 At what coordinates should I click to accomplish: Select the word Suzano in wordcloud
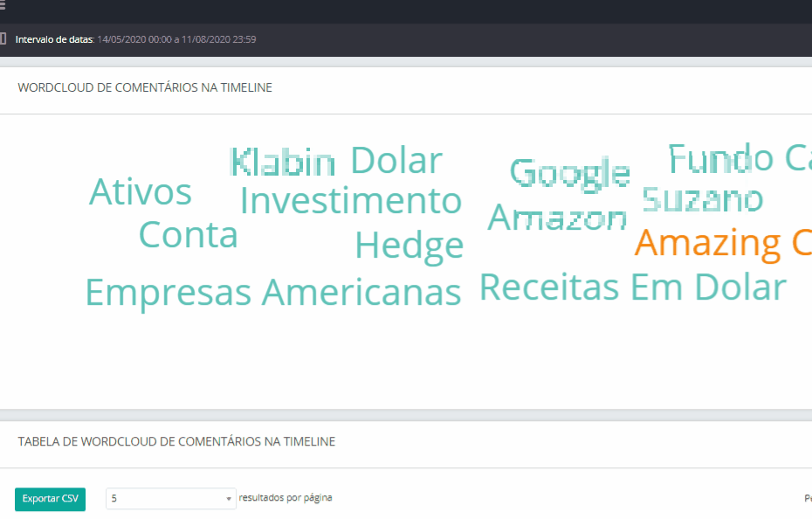(x=703, y=199)
